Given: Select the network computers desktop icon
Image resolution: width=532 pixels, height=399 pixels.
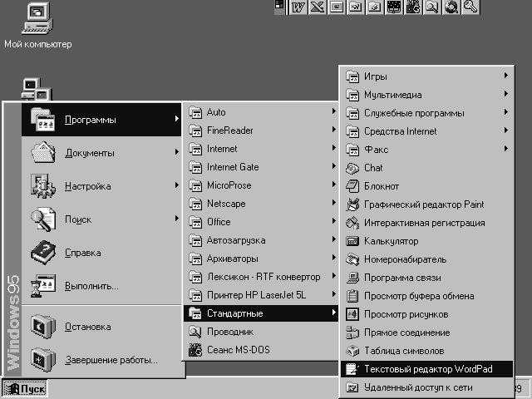Looking at the screenshot, I should (x=37, y=89).
